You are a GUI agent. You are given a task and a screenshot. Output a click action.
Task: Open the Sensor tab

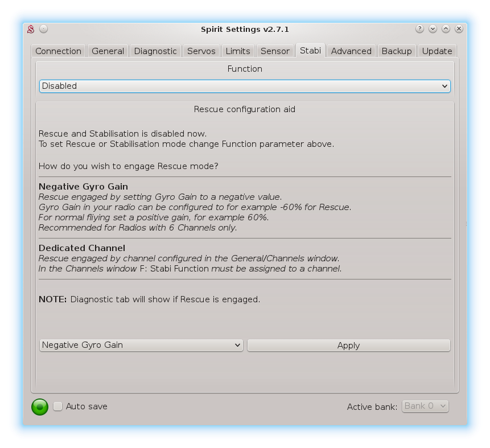click(275, 51)
